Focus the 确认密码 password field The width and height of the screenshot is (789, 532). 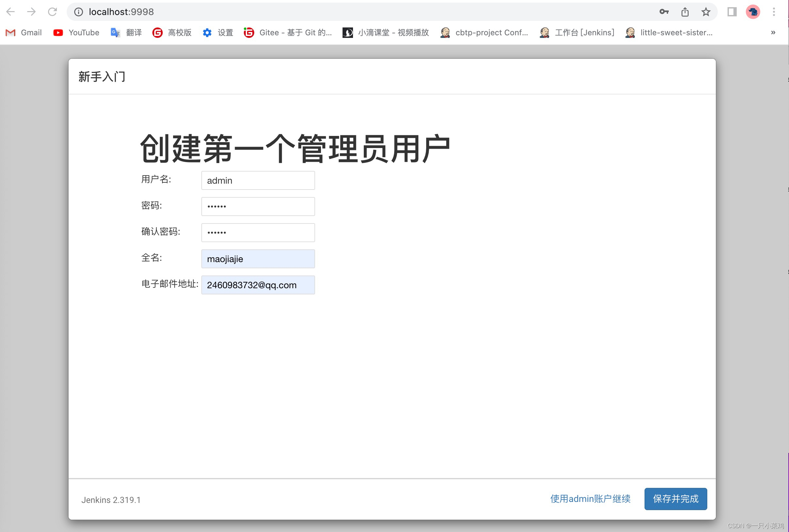[258, 233]
